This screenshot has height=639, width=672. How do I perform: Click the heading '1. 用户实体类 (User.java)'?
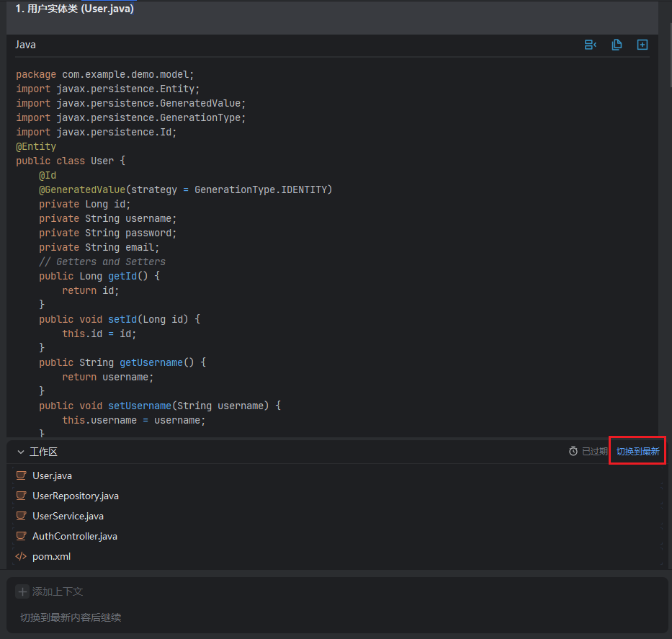pos(75,9)
